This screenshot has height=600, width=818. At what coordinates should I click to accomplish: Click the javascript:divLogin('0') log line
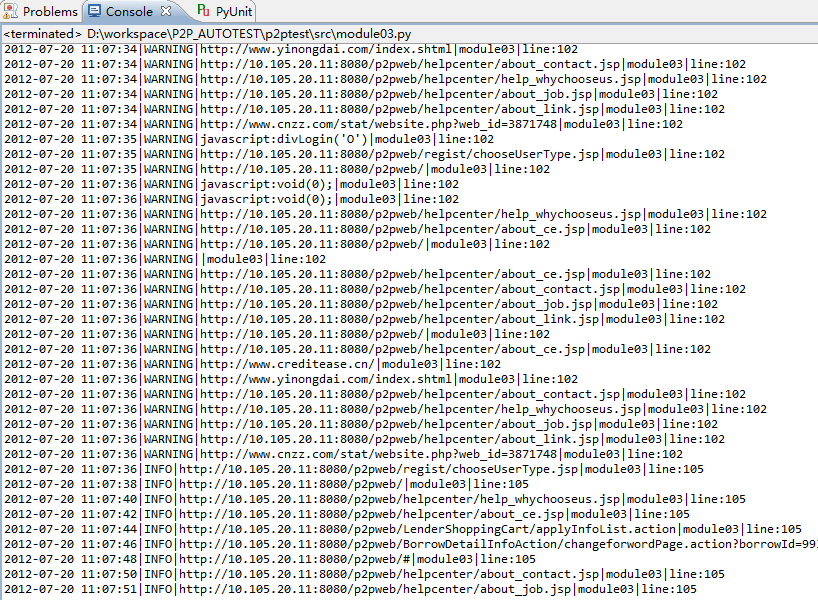point(249,139)
